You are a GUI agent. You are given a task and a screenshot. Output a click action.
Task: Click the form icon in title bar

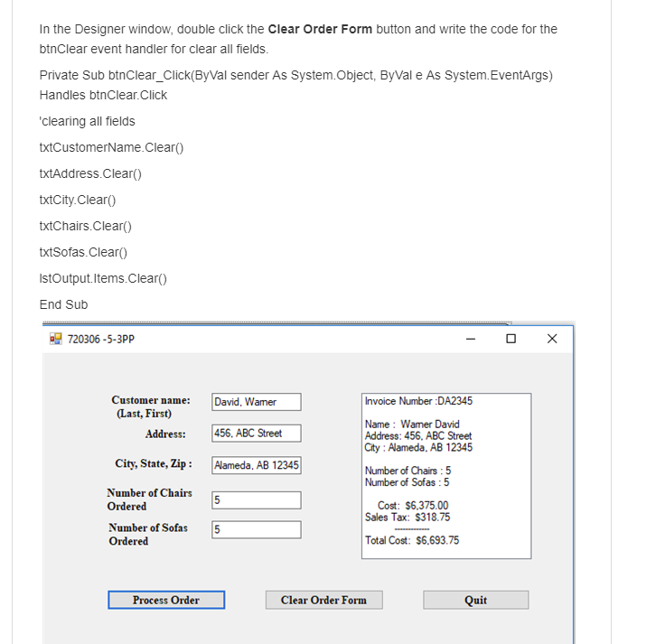55,339
